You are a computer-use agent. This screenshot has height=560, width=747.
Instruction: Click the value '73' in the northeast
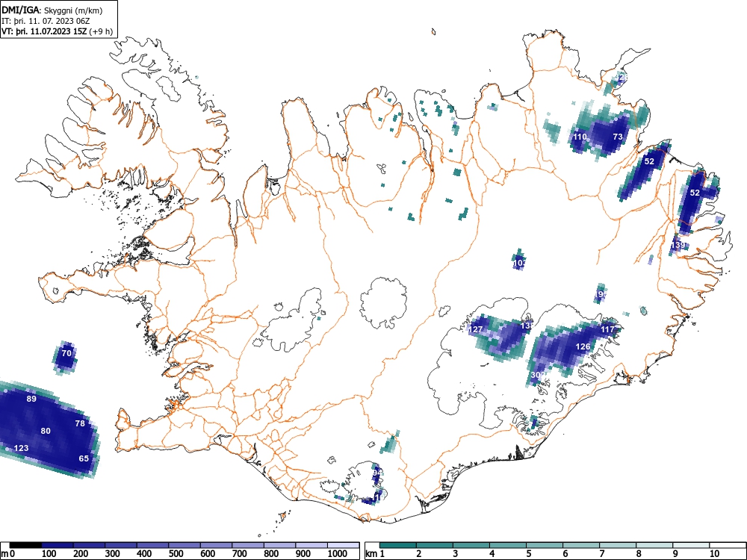[618, 137]
